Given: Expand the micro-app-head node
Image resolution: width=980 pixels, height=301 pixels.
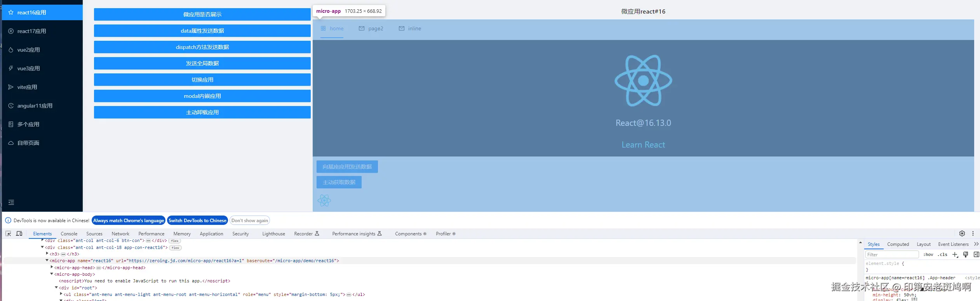Looking at the screenshot, I should point(52,267).
